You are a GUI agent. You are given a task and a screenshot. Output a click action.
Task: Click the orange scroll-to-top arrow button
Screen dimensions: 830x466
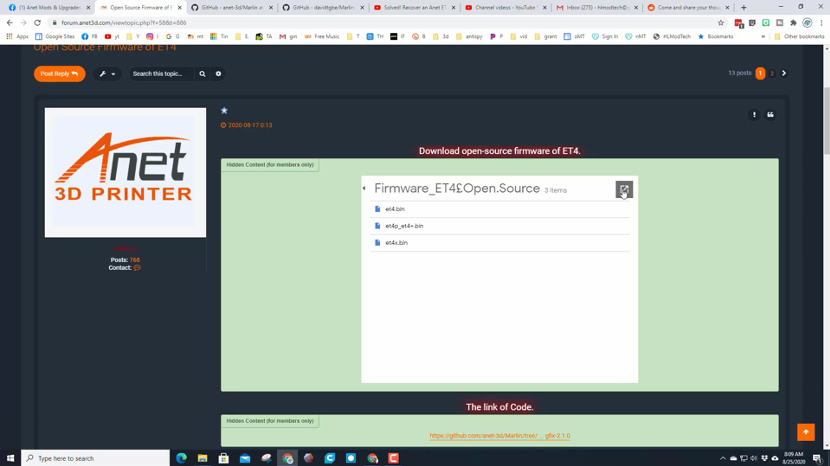pyautogui.click(x=806, y=432)
